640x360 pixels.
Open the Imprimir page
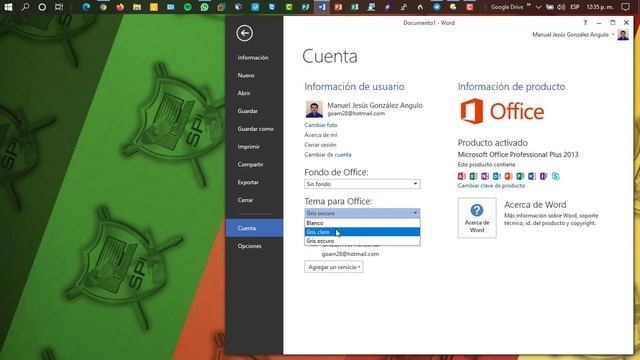coord(249,147)
